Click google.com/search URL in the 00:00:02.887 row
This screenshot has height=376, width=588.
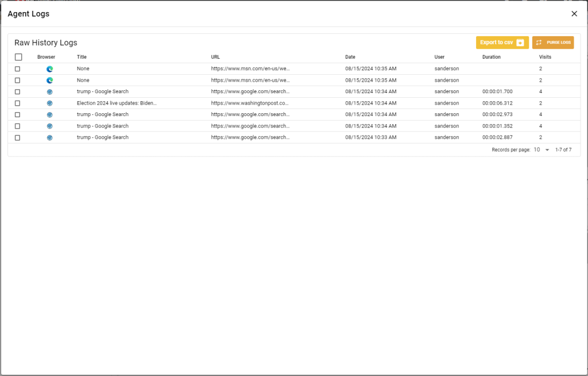[x=250, y=137]
